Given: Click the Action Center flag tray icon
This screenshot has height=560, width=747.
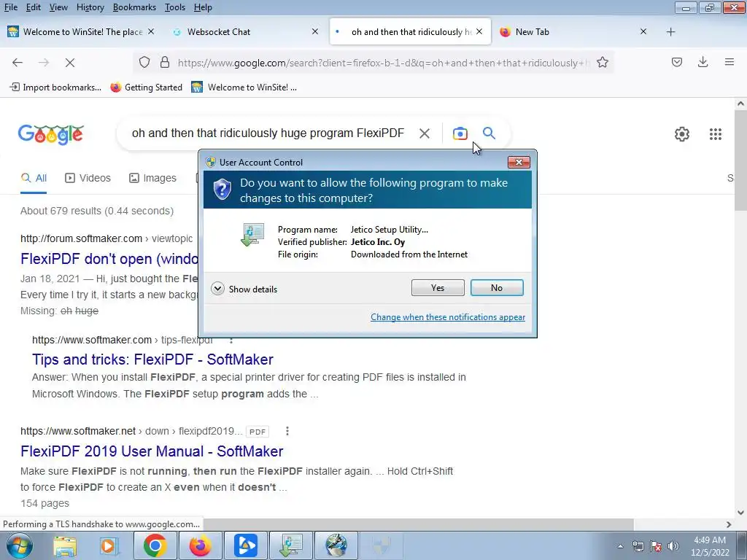Looking at the screenshot, I should click(x=656, y=546).
